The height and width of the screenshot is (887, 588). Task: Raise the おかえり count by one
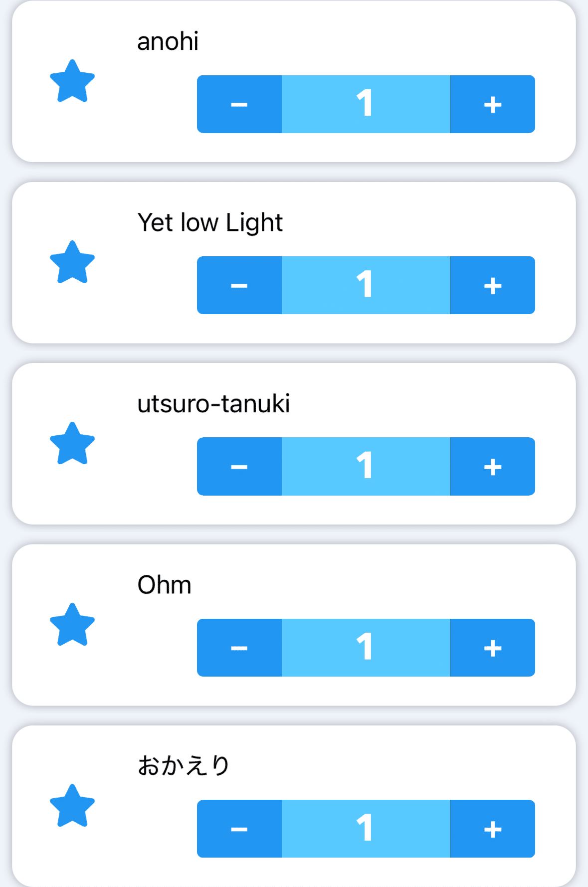tap(492, 829)
